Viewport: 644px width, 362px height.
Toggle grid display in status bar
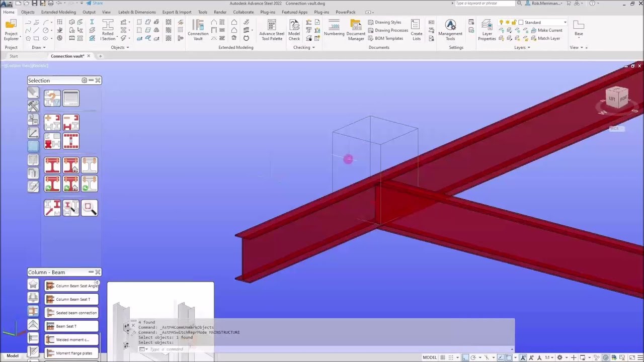(x=443, y=357)
